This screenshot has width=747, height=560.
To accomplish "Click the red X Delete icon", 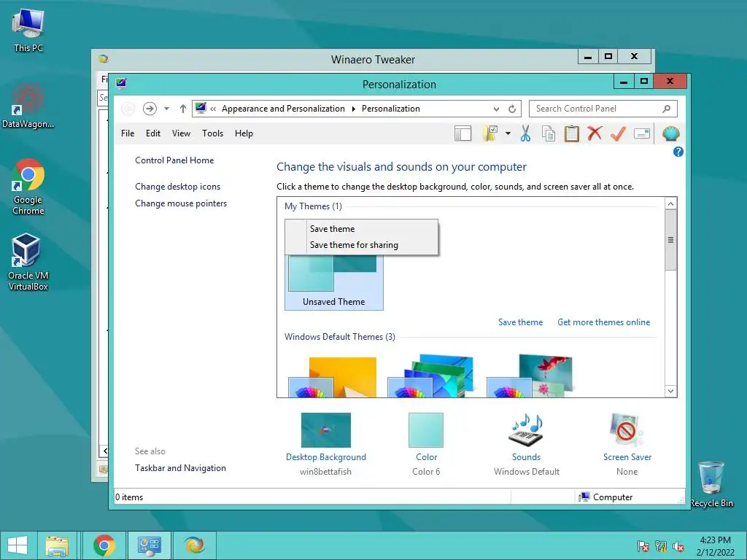I will [x=595, y=133].
